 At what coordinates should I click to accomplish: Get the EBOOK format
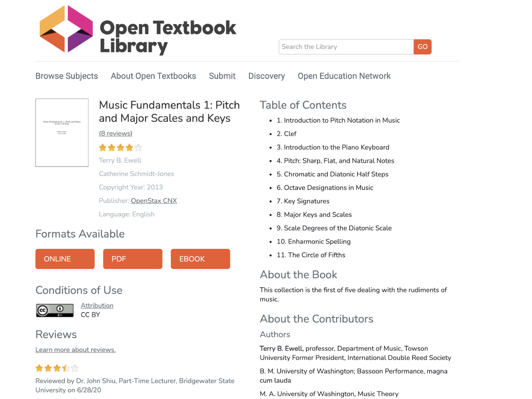pos(200,259)
